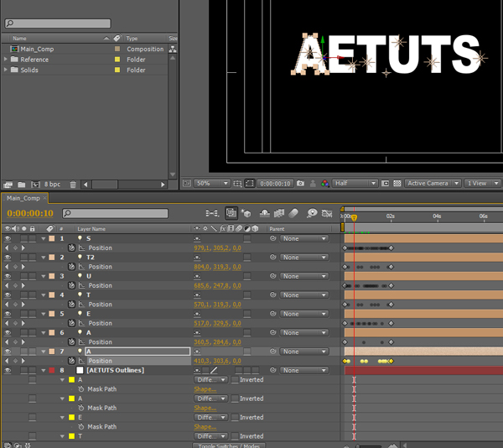
Task: Create new composition icon in project panel
Action: pyautogui.click(x=35, y=185)
